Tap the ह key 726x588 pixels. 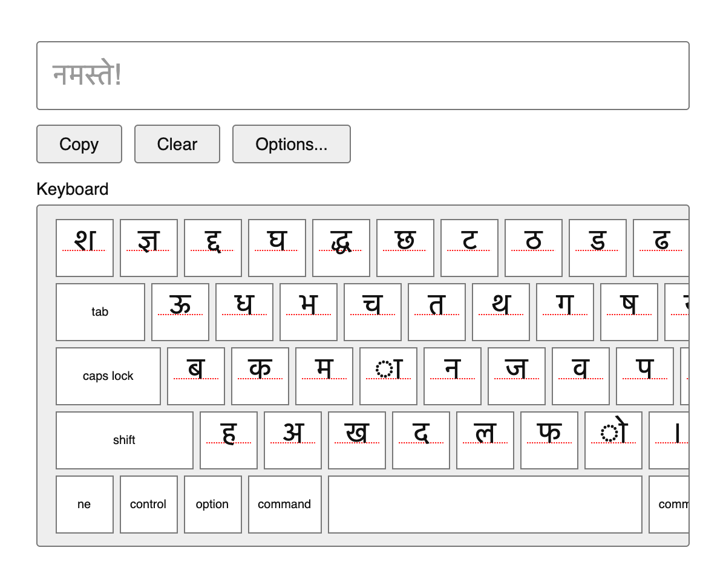pos(229,440)
